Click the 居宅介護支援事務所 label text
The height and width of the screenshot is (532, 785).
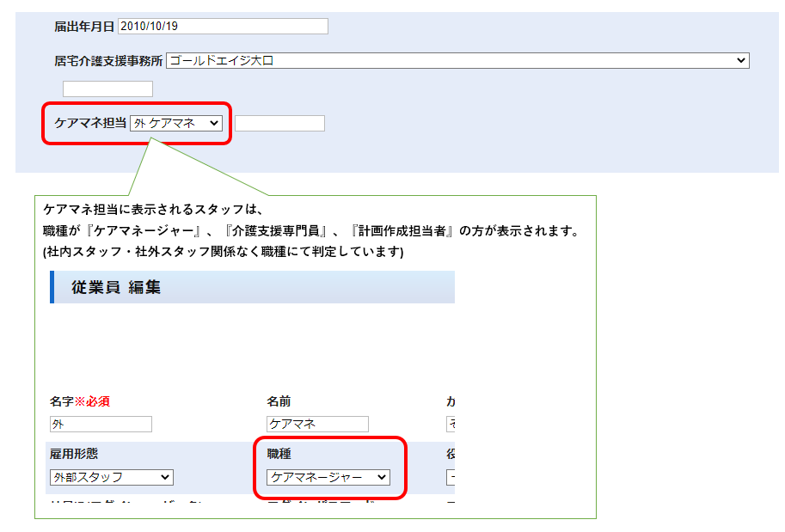click(108, 61)
